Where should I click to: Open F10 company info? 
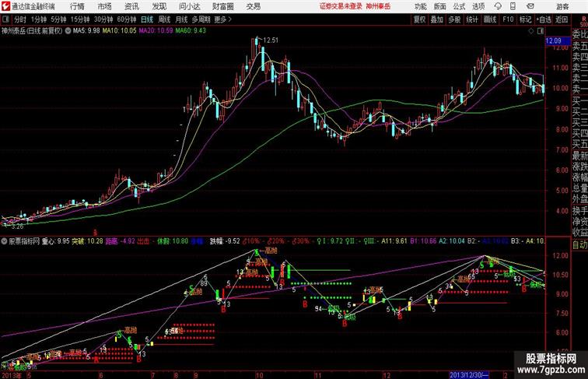(x=508, y=19)
